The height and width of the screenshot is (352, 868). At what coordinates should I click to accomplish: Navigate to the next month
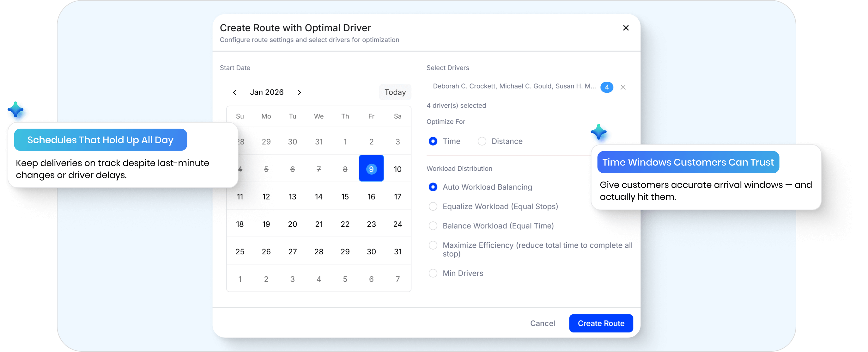click(x=299, y=92)
